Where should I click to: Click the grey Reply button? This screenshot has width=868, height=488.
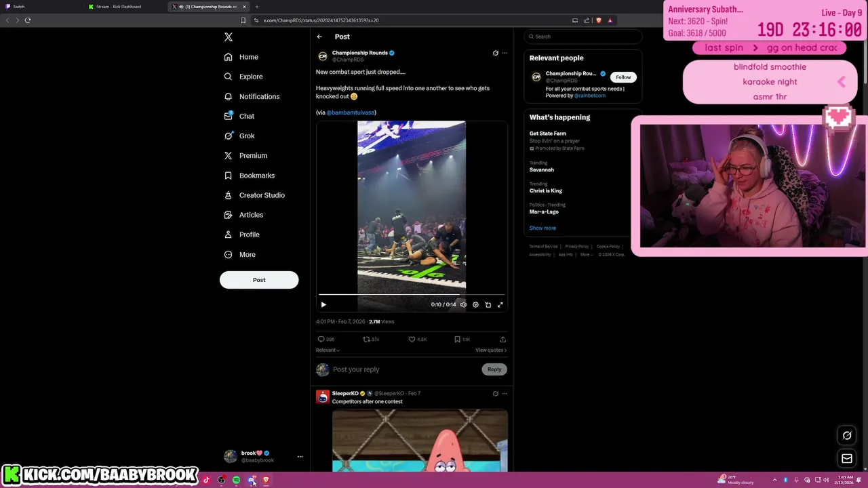pyautogui.click(x=494, y=369)
